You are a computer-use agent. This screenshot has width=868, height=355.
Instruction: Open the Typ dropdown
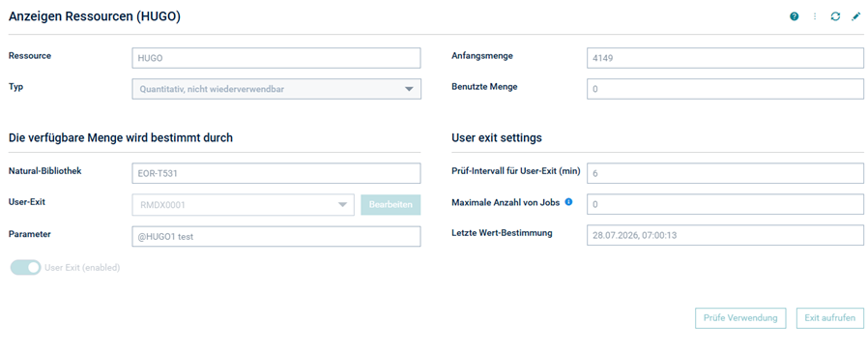[276, 89]
